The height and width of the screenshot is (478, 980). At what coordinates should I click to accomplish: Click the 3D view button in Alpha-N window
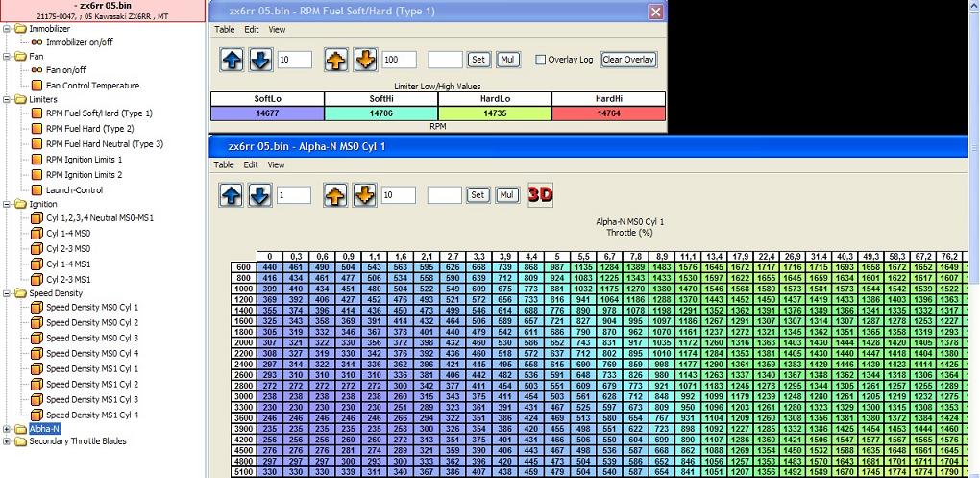coord(541,194)
